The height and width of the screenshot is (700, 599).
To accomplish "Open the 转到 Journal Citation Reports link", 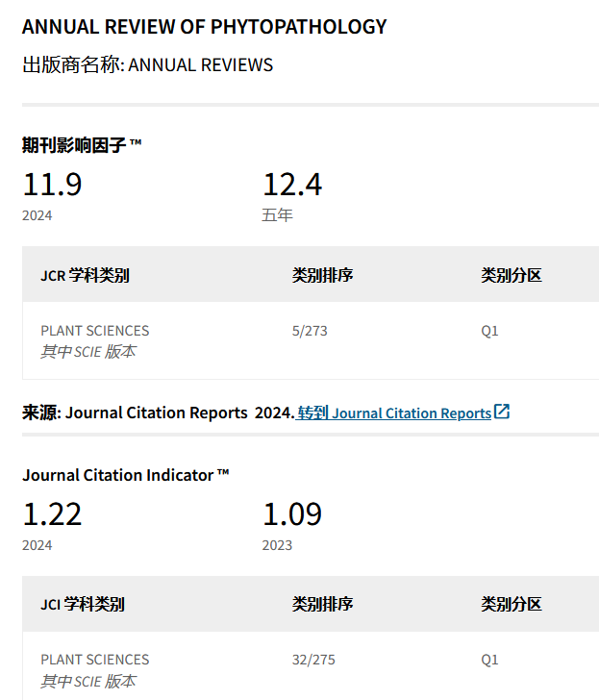I will tap(394, 413).
